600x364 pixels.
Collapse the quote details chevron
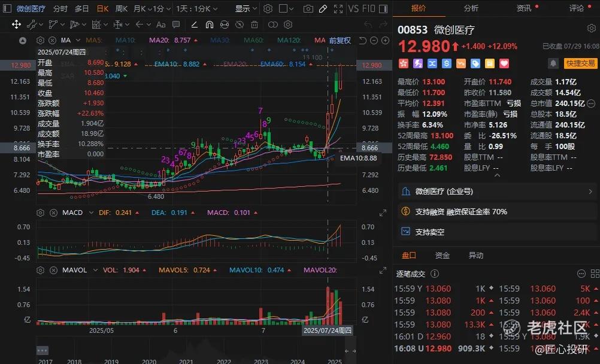click(497, 175)
